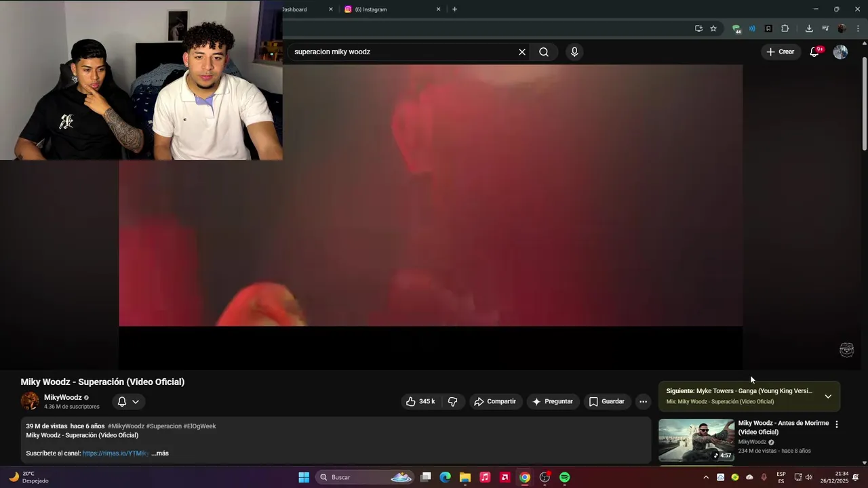Click the paused video player area
This screenshot has width=868, height=488.
pos(431,217)
